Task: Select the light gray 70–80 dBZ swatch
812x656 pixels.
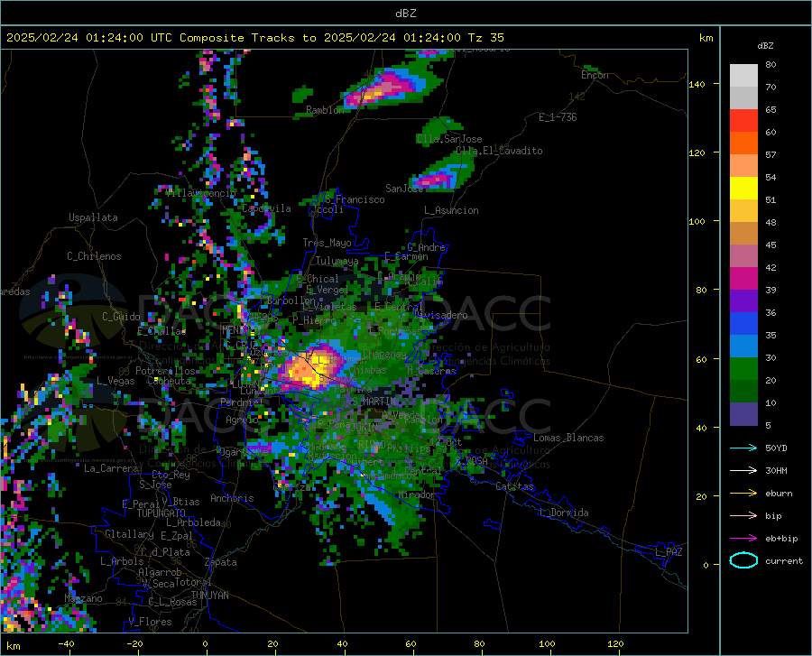Action: click(743, 76)
